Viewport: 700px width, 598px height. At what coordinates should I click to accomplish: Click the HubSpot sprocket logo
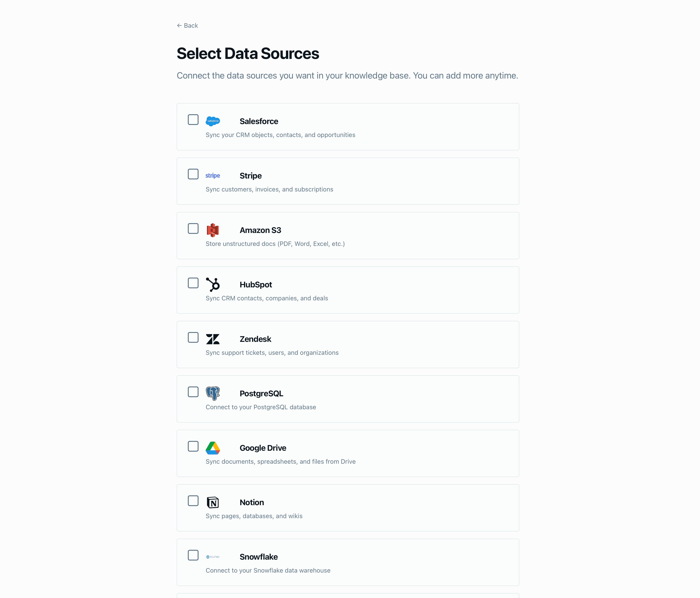coord(213,284)
